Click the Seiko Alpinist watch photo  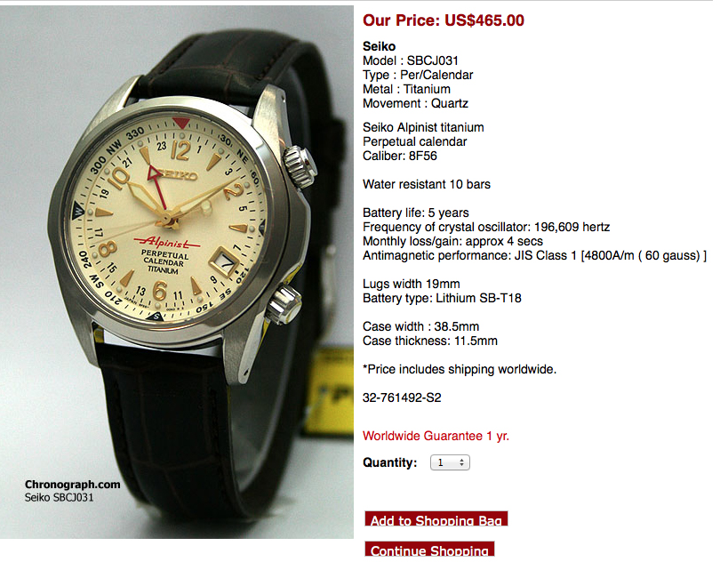[x=176, y=272]
